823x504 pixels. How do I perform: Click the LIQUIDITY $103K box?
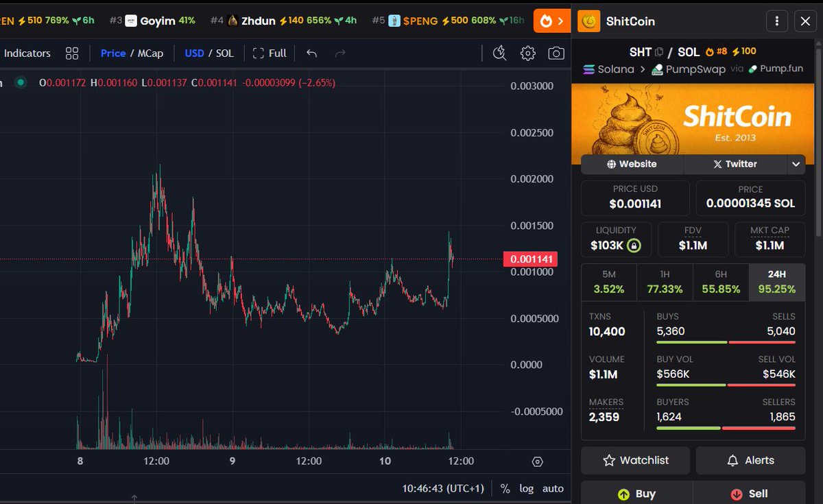616,239
